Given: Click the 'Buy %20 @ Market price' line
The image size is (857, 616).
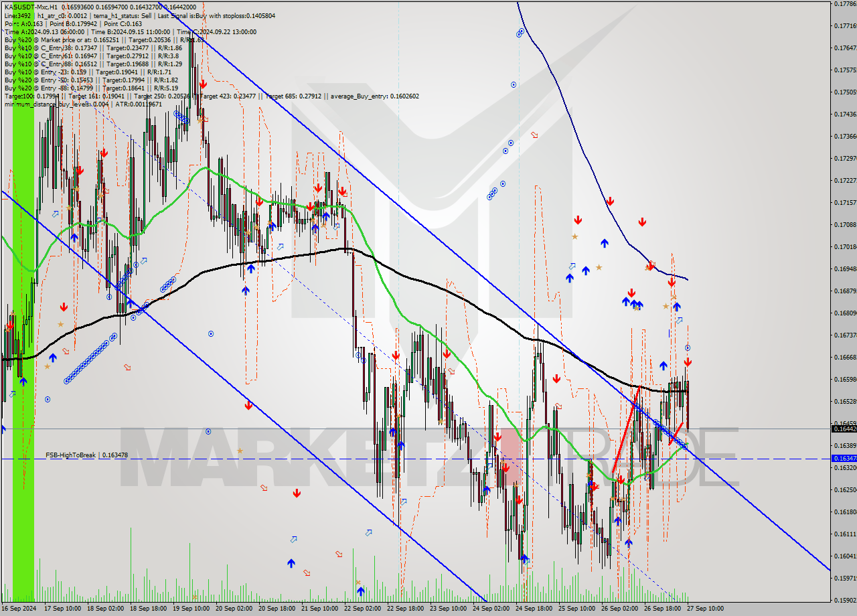Looking at the screenshot, I should click(104, 40).
